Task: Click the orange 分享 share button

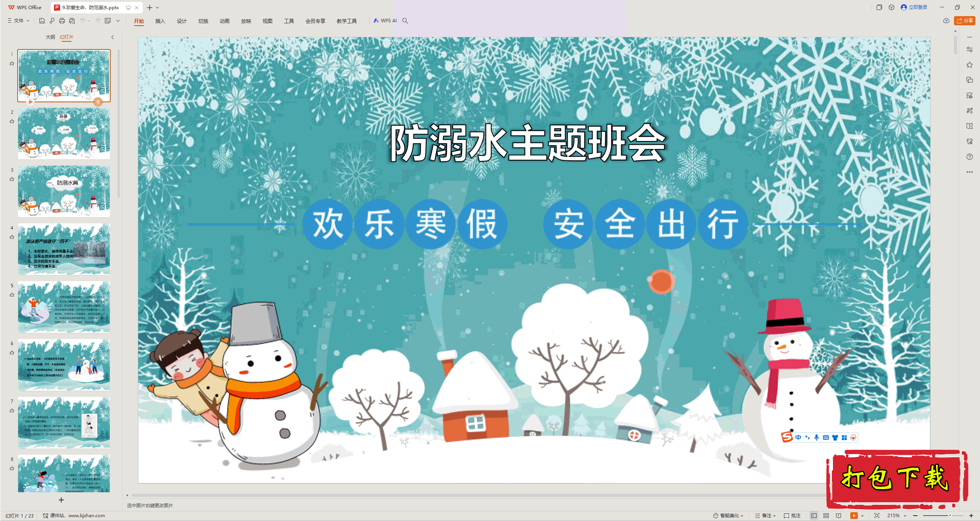Action: click(x=965, y=21)
